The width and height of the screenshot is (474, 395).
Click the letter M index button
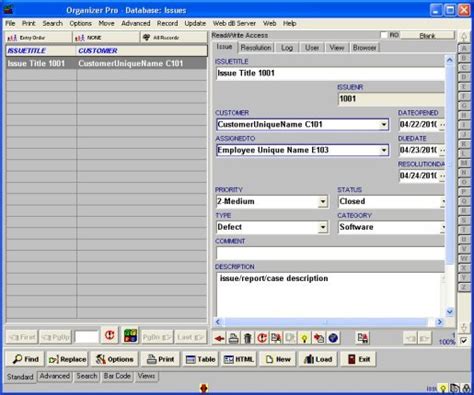coord(463,163)
